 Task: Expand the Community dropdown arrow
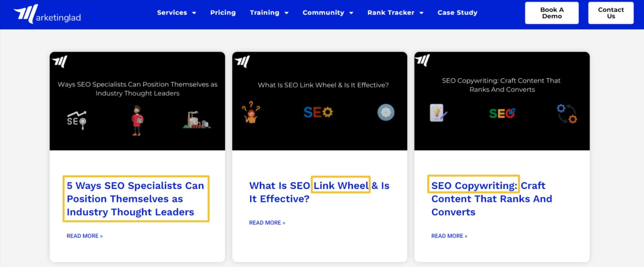[351, 13]
